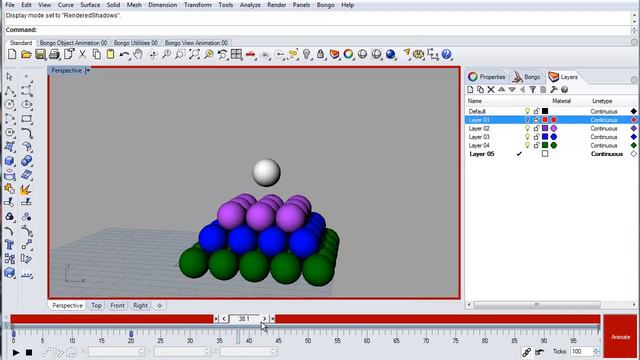Click the purple color swatch of Layer 02

(x=545, y=128)
